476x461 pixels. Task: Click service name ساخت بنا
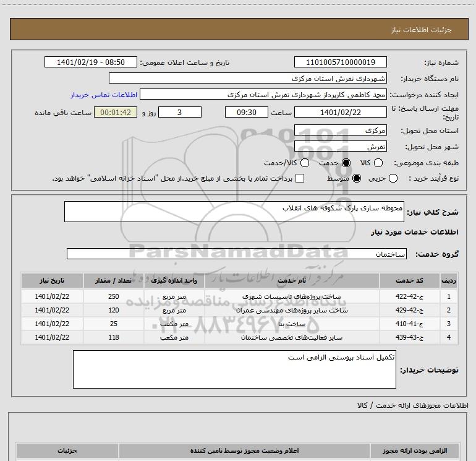coord(292,324)
